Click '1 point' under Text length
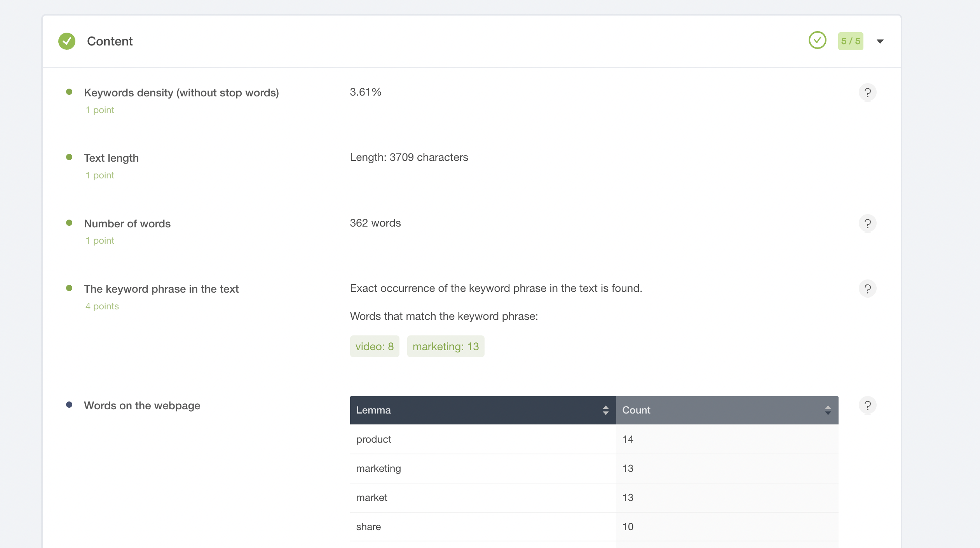 100,175
